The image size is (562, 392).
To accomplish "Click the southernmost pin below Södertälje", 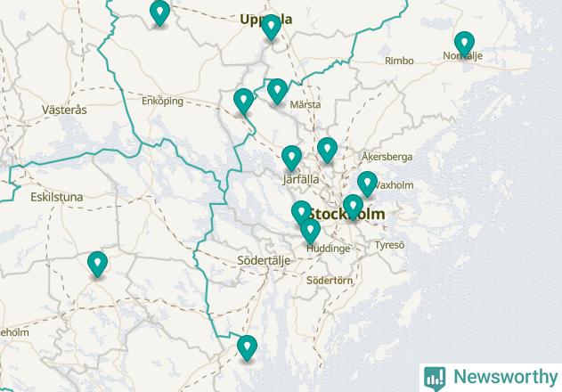I will (x=248, y=348).
